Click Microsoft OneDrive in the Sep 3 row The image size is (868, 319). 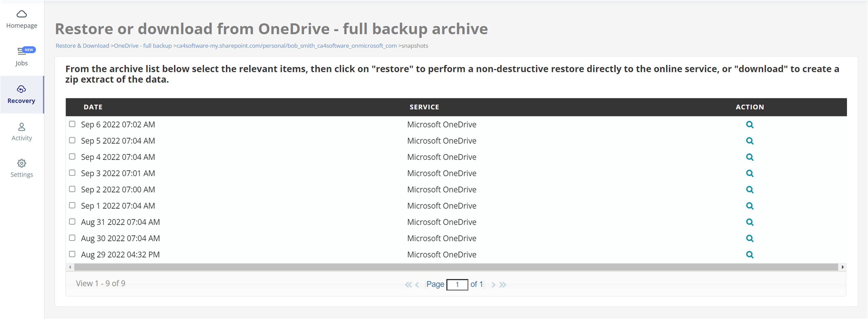[442, 174]
